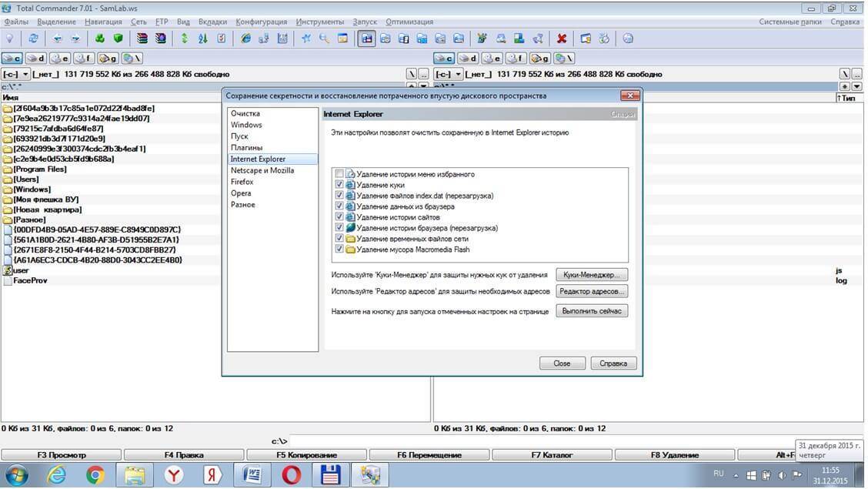Click the magnifier search toolbar icon
The width and height of the screenshot is (868, 489).
[324, 38]
